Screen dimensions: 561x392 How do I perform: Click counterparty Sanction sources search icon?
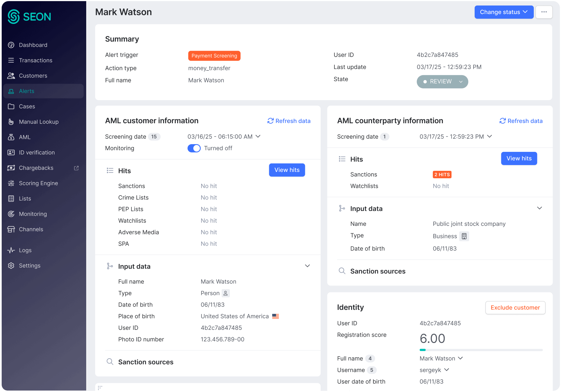(x=342, y=271)
